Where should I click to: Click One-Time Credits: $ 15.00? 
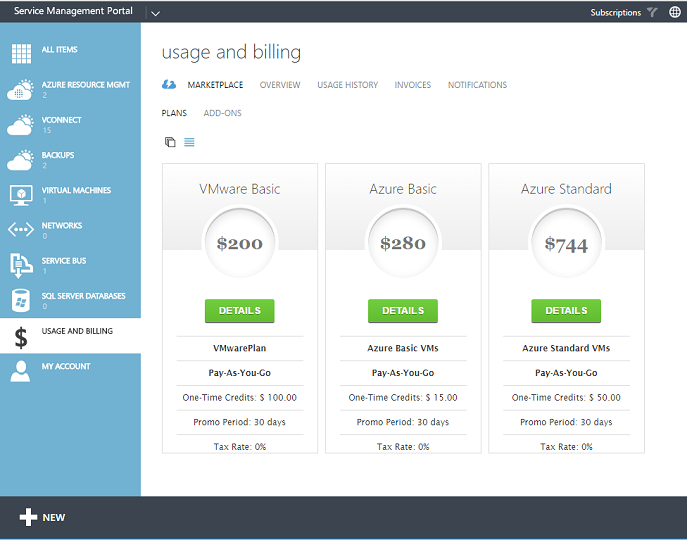[403, 398]
